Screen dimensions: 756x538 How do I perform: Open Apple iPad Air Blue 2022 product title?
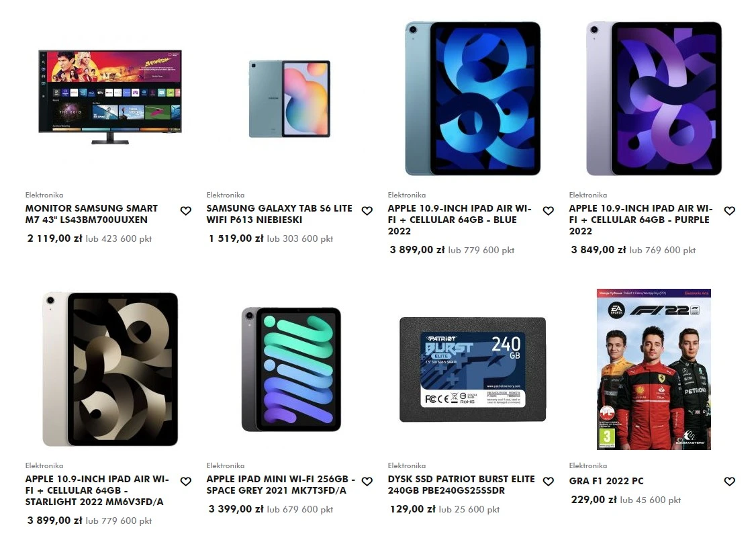[x=459, y=220]
